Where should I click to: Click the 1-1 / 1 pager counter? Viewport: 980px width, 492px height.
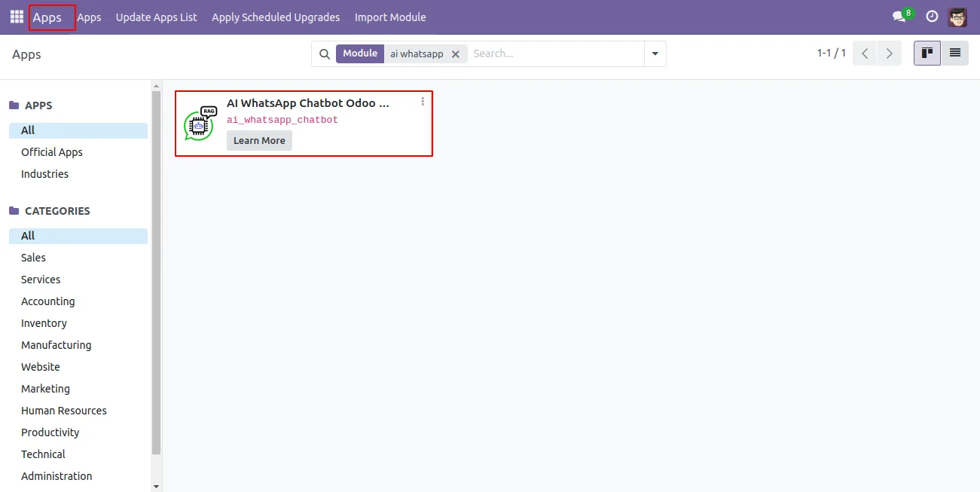coord(832,53)
